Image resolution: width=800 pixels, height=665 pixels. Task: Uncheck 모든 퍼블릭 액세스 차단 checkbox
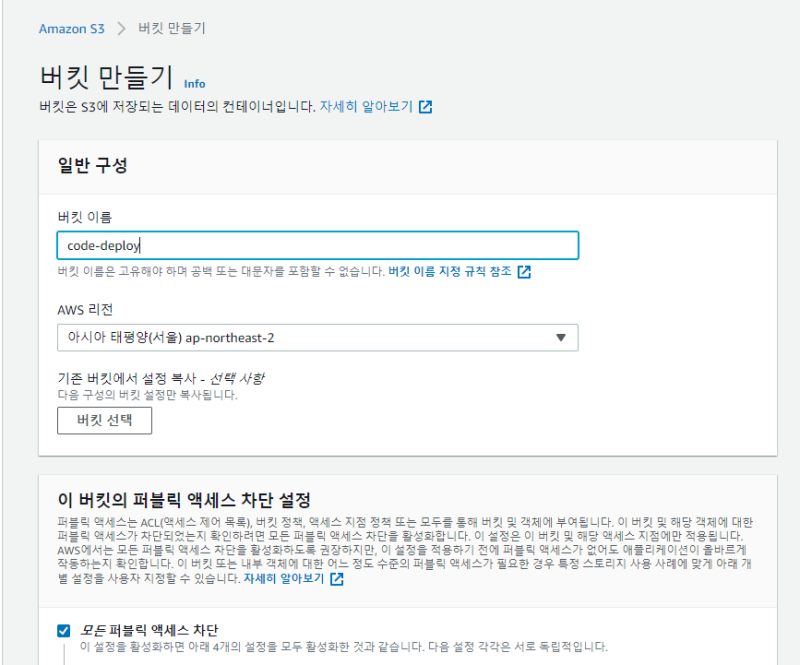(64, 631)
